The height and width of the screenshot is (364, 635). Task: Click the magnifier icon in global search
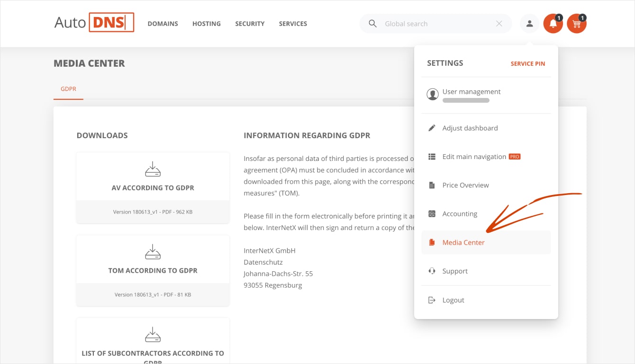[373, 24]
